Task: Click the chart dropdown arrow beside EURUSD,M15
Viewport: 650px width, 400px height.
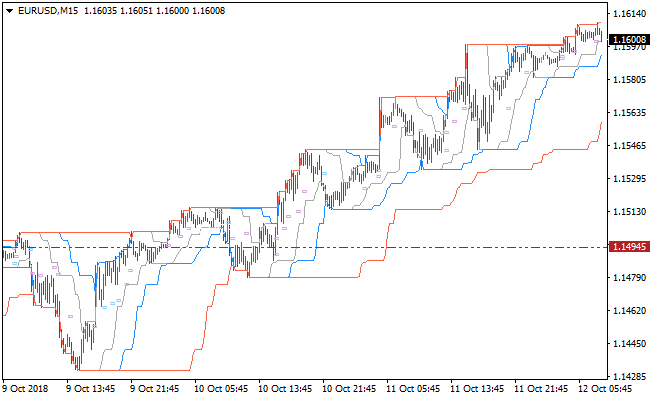Action: (10, 11)
